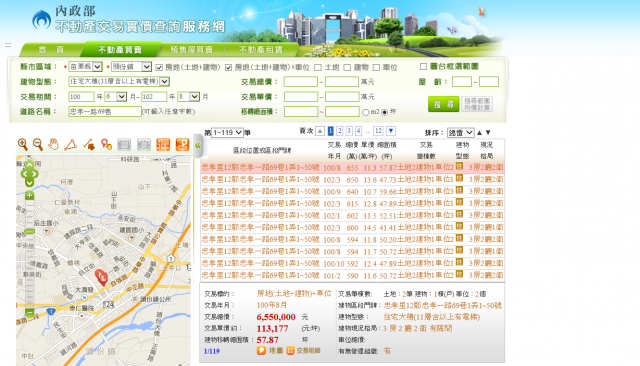Open the end month dropdown showing 8

tap(189, 97)
